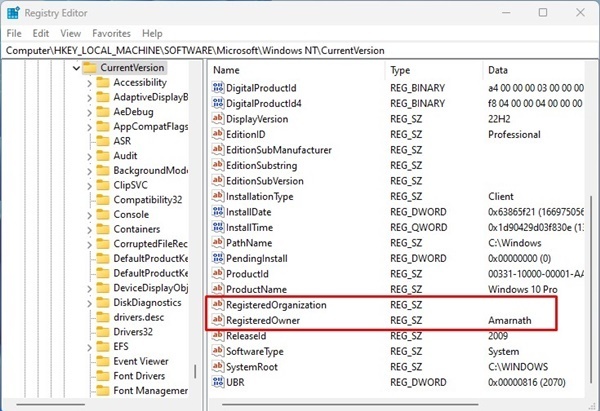This screenshot has width=600, height=411.
Task: Open the File menu
Action: click(14, 34)
